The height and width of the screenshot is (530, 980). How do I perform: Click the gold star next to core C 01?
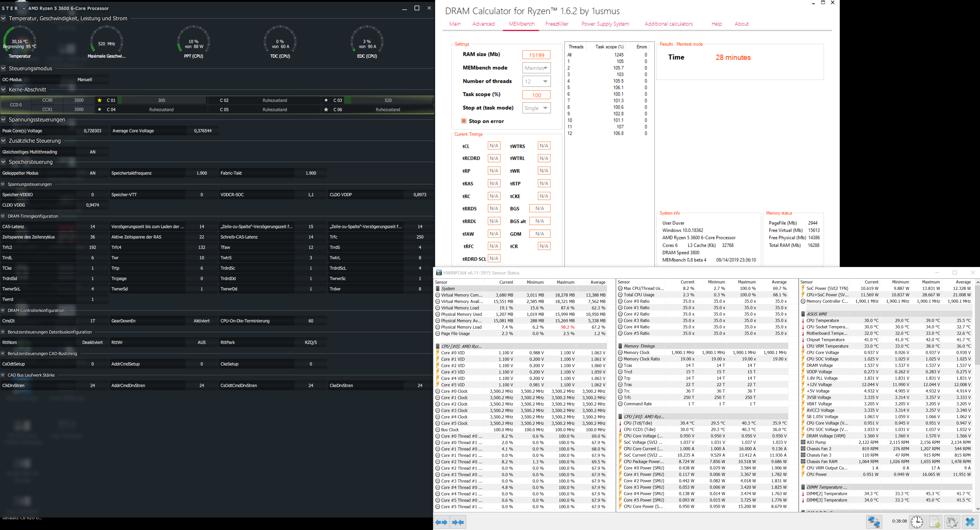pos(100,101)
